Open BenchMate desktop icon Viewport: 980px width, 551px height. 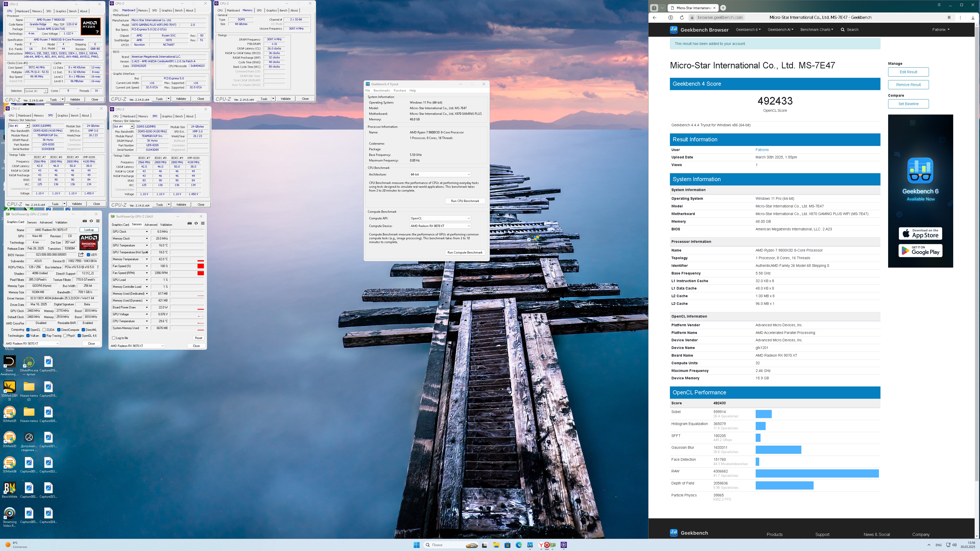[x=9, y=490]
